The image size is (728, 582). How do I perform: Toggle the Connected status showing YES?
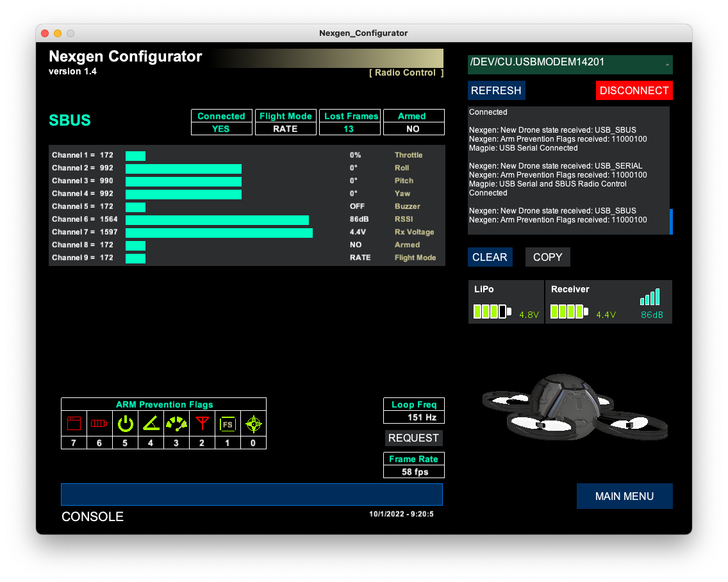pyautogui.click(x=221, y=122)
